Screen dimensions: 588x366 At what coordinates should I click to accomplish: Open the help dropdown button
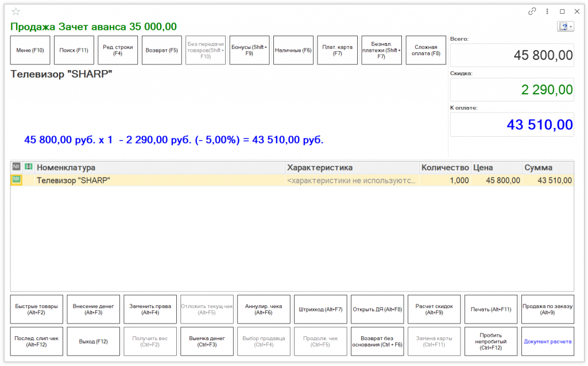click(x=565, y=27)
